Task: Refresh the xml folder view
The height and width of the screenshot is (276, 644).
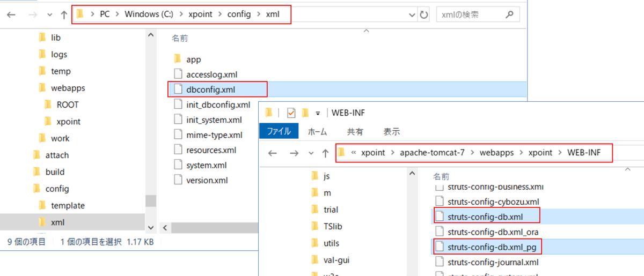Action: point(424,15)
